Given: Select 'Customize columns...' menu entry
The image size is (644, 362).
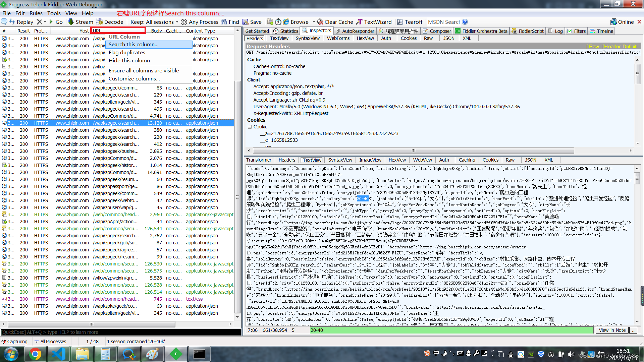Looking at the screenshot, I should click(149, 78).
